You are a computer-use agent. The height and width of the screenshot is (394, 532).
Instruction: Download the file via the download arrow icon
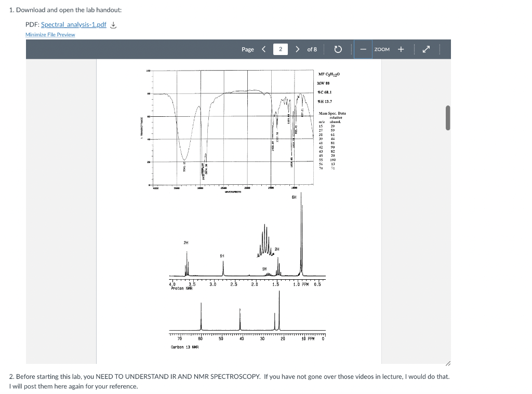(113, 24)
